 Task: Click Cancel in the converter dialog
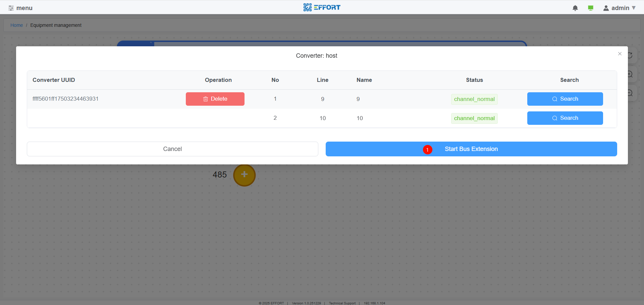pyautogui.click(x=172, y=149)
